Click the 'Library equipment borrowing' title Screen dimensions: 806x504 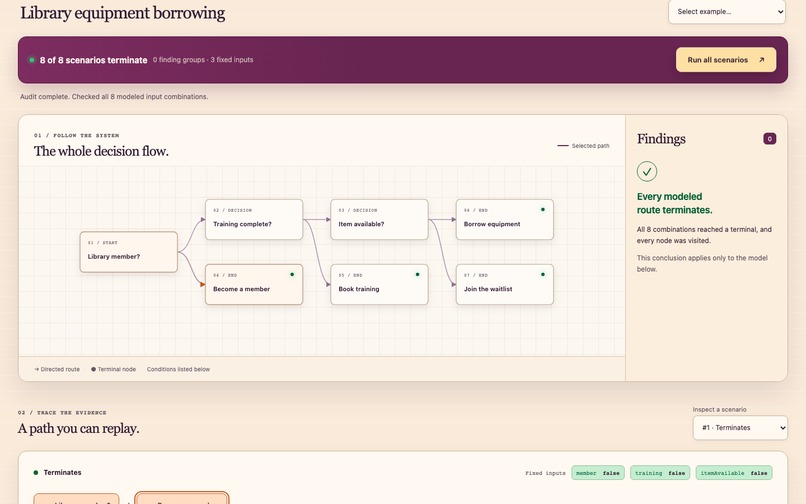[x=122, y=13]
